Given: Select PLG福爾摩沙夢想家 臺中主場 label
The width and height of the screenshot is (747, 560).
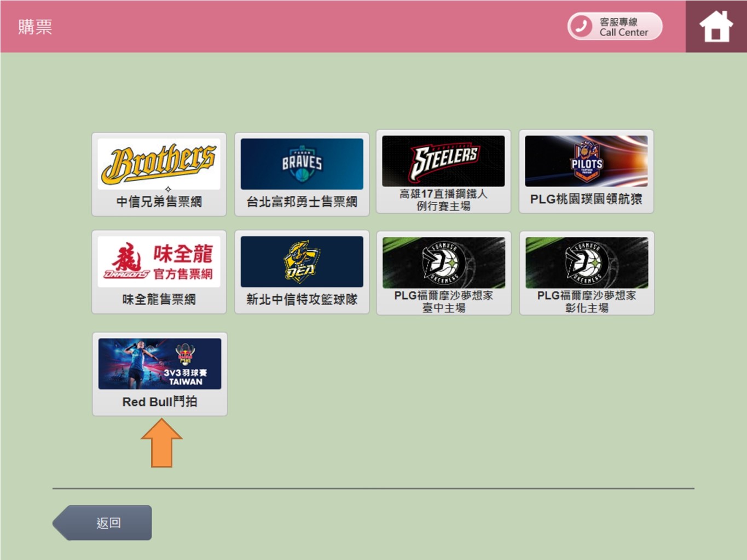Looking at the screenshot, I should pos(444,301).
